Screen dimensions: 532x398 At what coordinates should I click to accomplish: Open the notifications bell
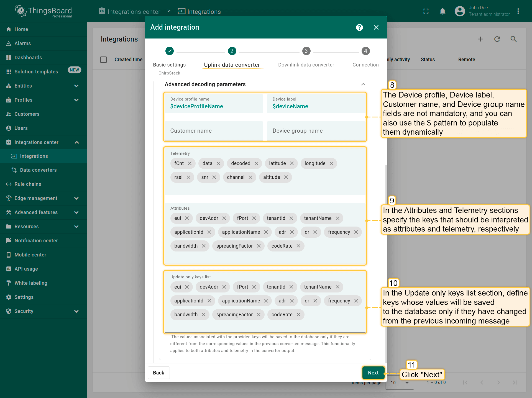[x=443, y=11]
